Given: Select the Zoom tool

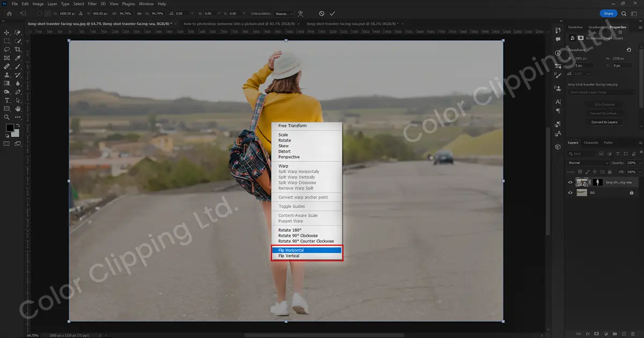Looking at the screenshot, I should (x=7, y=117).
